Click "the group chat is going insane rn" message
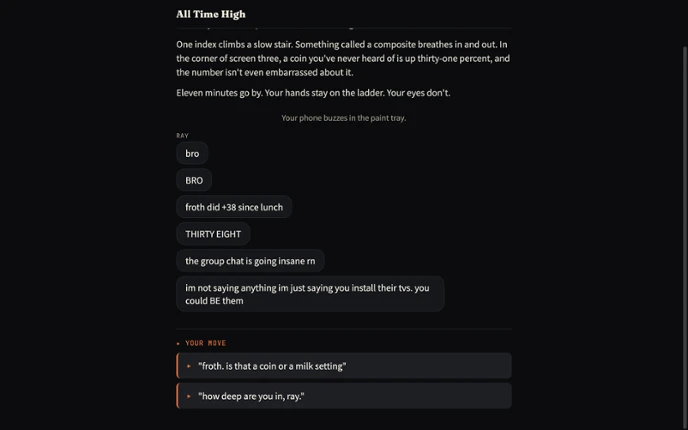This screenshot has height=430, width=688. coord(250,261)
